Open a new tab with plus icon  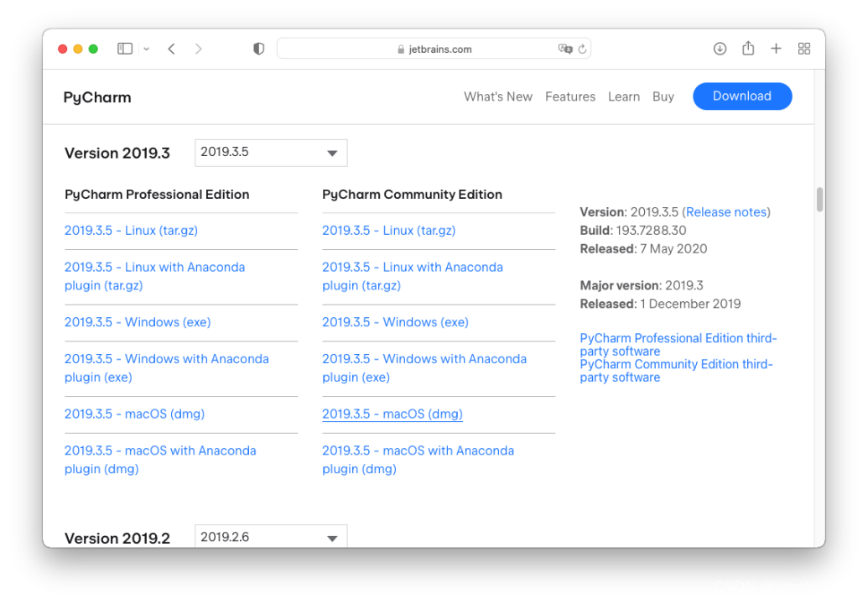pyautogui.click(x=776, y=49)
